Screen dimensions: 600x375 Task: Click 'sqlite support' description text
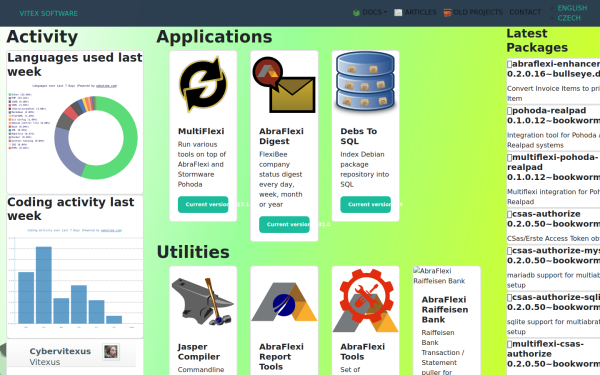pyautogui.click(x=553, y=327)
